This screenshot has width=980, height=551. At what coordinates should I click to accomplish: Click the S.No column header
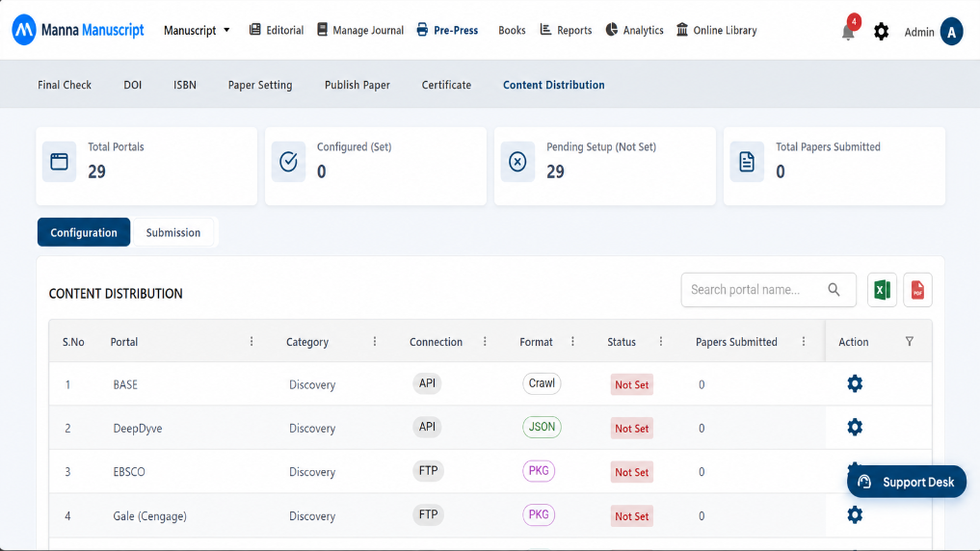click(73, 342)
